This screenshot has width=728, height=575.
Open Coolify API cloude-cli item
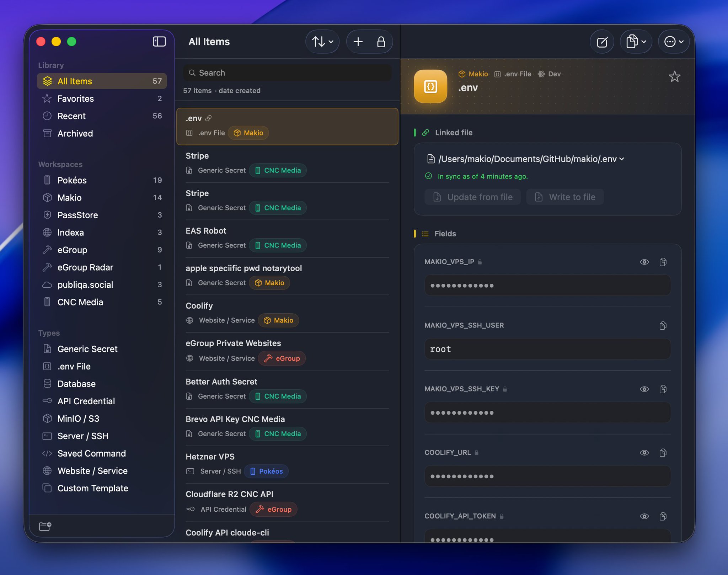[x=287, y=533]
